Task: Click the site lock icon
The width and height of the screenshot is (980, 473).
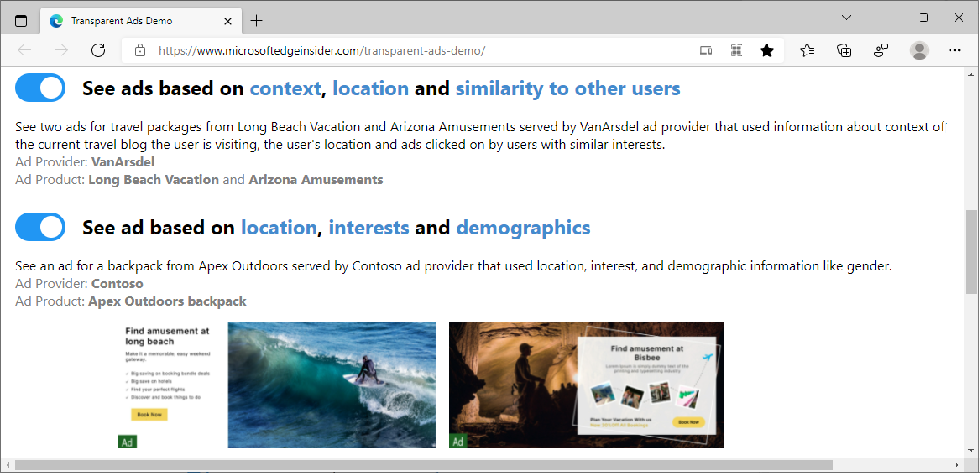Action: coord(140,50)
